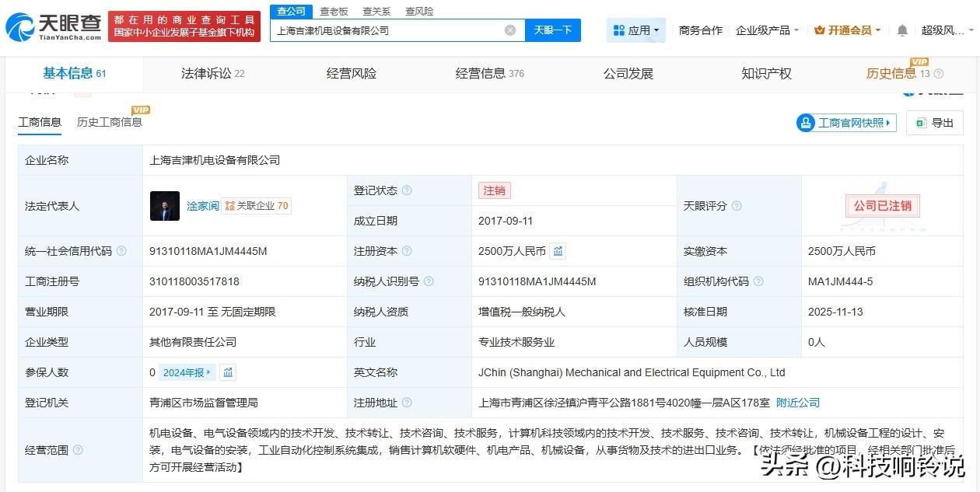Click the 注销 status tag

click(495, 190)
